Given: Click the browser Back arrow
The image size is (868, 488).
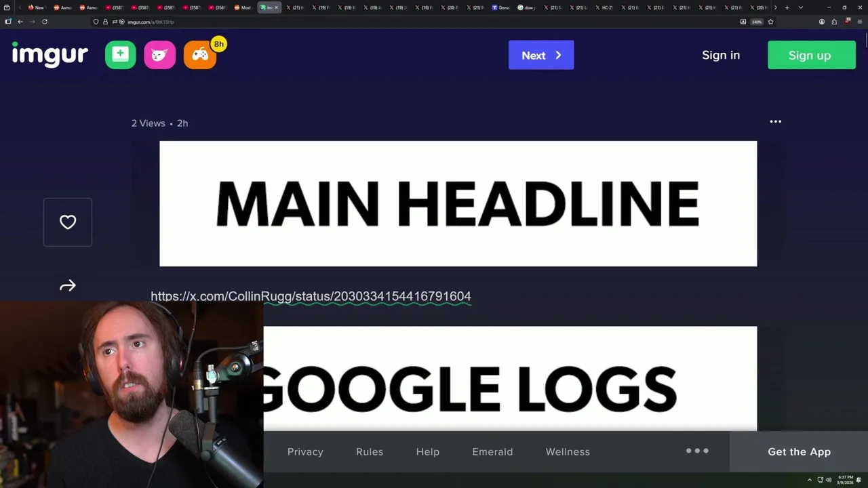Looking at the screenshot, I should pos(20,22).
